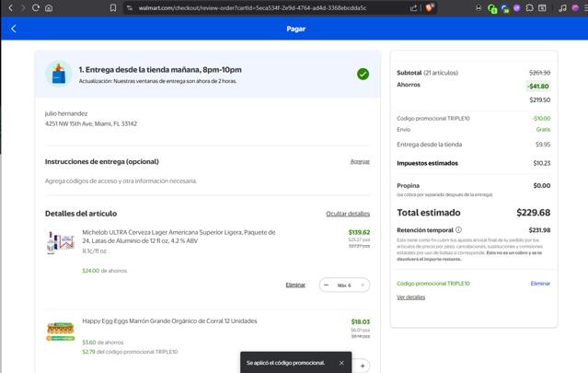Remove promo code TRIPLE10 with Eliminar
This screenshot has width=588, height=373.
[x=540, y=284]
